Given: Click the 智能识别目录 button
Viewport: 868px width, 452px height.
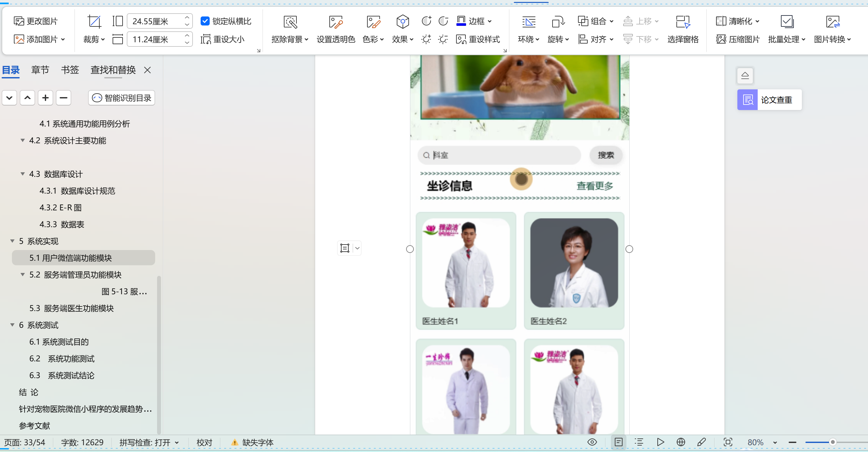Looking at the screenshot, I should [x=121, y=98].
